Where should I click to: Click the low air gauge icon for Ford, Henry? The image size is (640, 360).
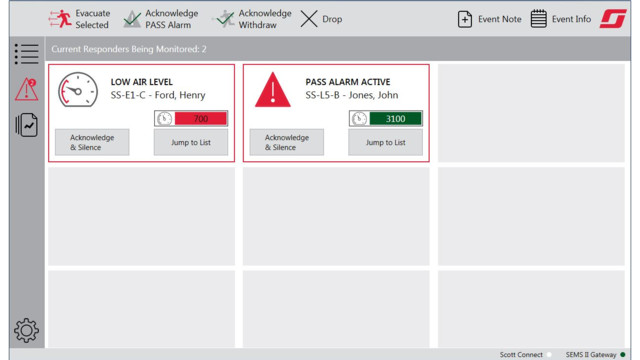pyautogui.click(x=78, y=90)
